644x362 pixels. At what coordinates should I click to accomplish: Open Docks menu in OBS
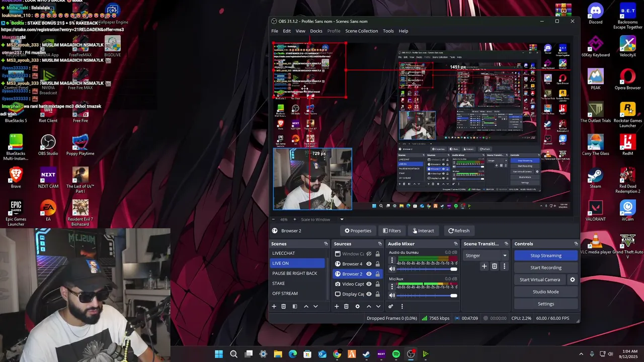(316, 31)
